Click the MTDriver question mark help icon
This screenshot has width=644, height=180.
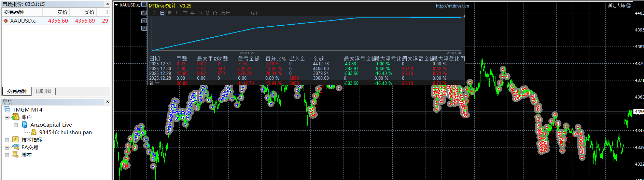144,28
